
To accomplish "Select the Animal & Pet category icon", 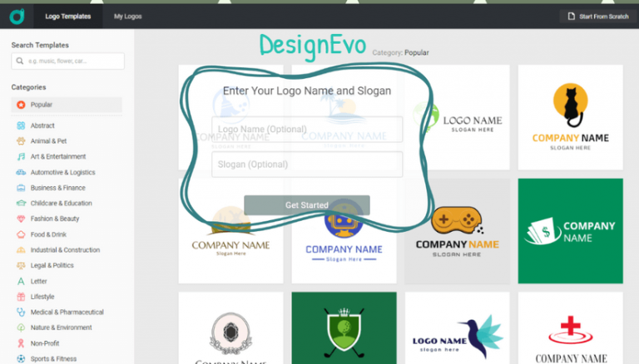I will [20, 141].
